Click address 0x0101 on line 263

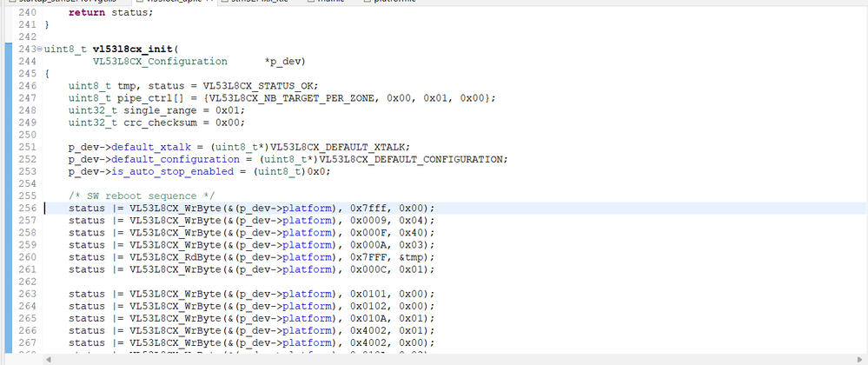tap(368, 294)
